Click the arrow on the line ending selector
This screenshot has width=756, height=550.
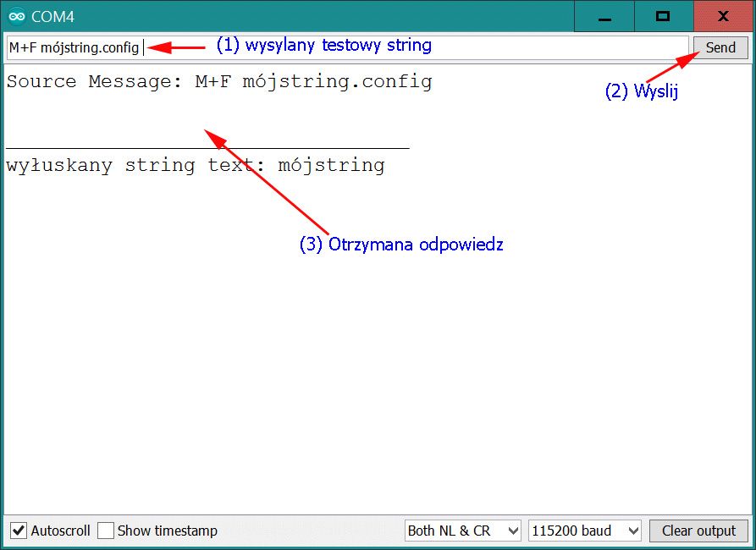[512, 531]
